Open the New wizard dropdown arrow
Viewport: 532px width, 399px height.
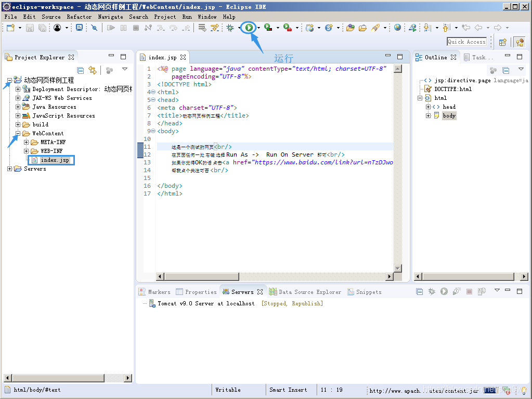20,28
